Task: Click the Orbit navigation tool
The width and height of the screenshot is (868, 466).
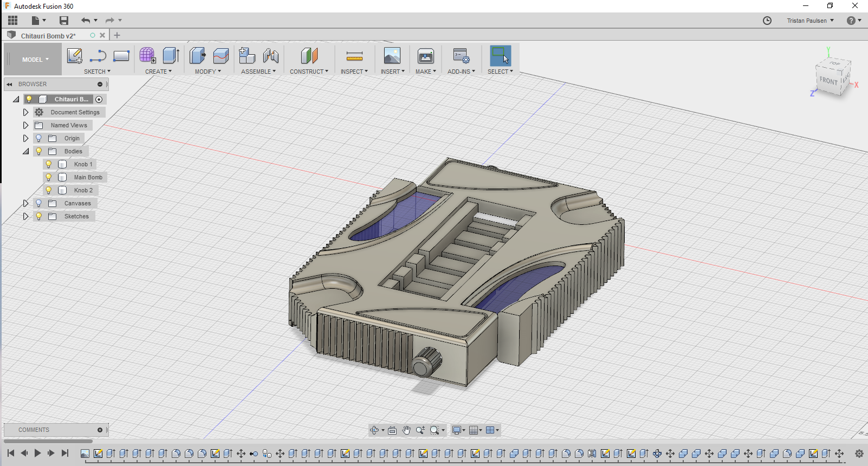Action: pyautogui.click(x=374, y=430)
